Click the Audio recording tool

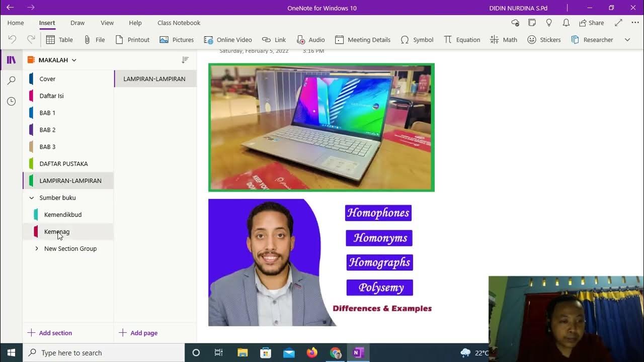310,40
